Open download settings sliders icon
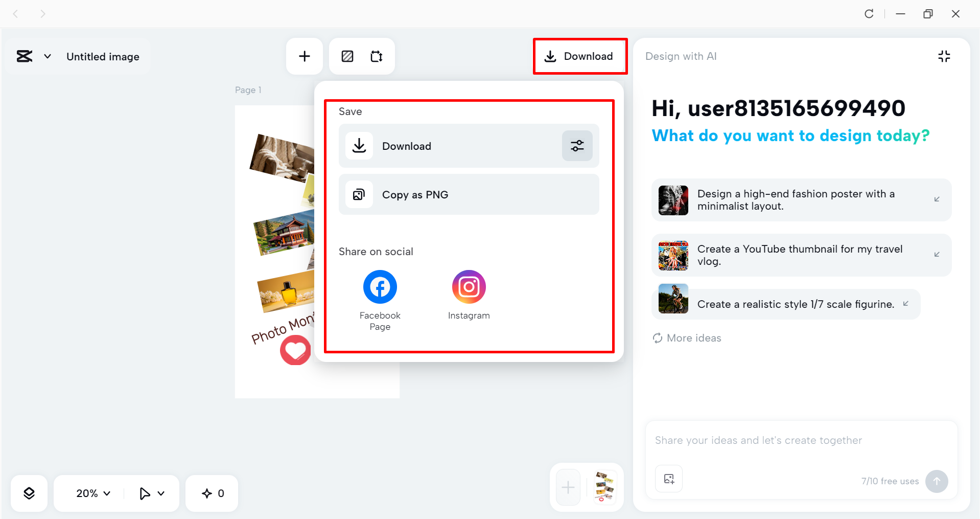980x519 pixels. coord(577,146)
